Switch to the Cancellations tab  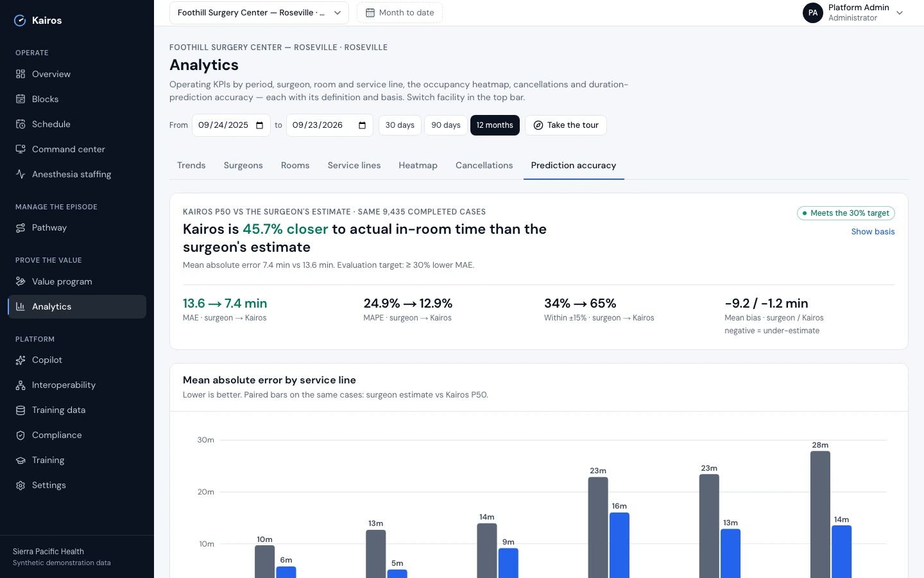[x=484, y=165]
